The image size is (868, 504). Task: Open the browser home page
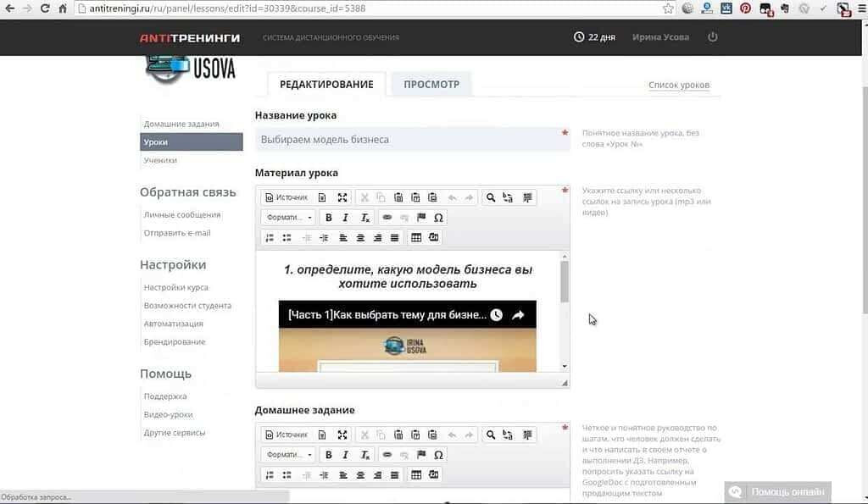pos(63,8)
